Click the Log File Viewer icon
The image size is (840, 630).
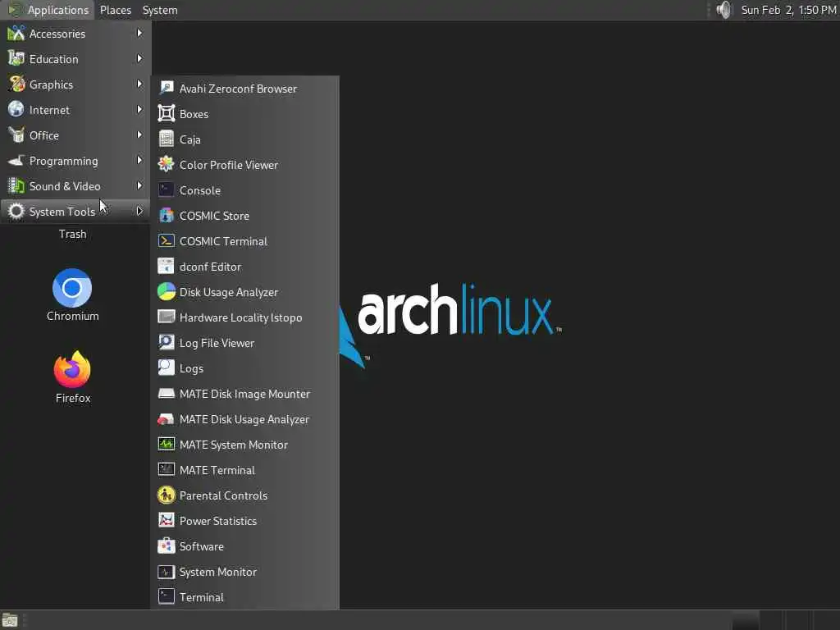click(x=166, y=343)
